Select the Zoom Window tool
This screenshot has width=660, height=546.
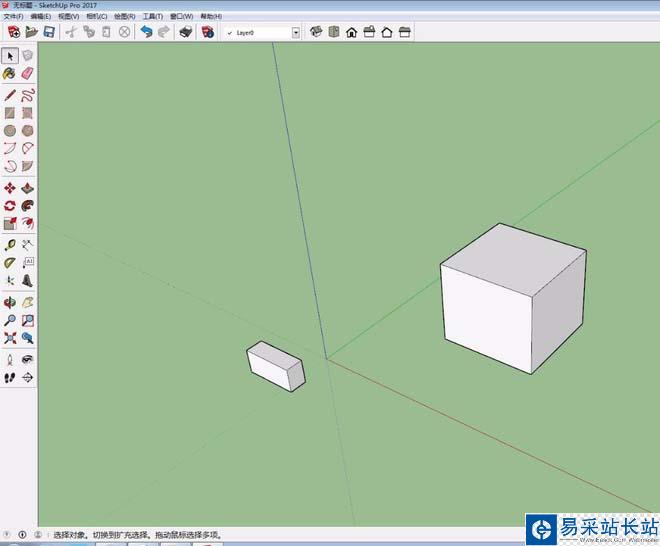[27, 320]
